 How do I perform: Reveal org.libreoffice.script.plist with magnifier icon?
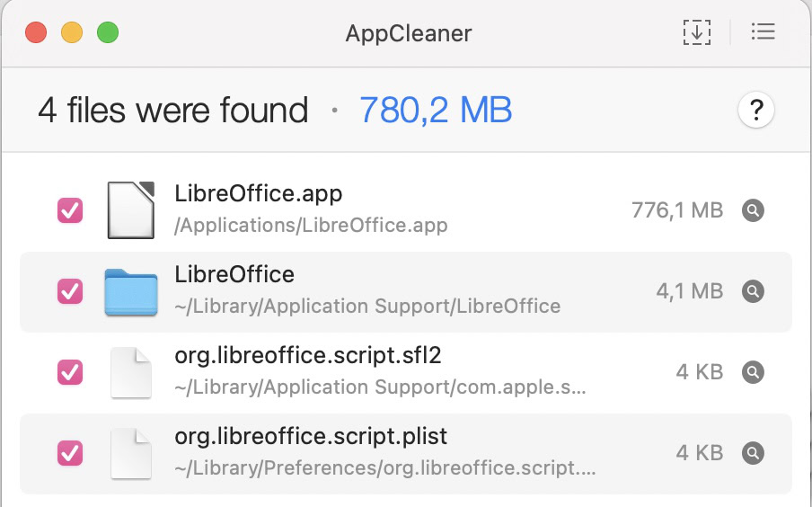(x=754, y=452)
